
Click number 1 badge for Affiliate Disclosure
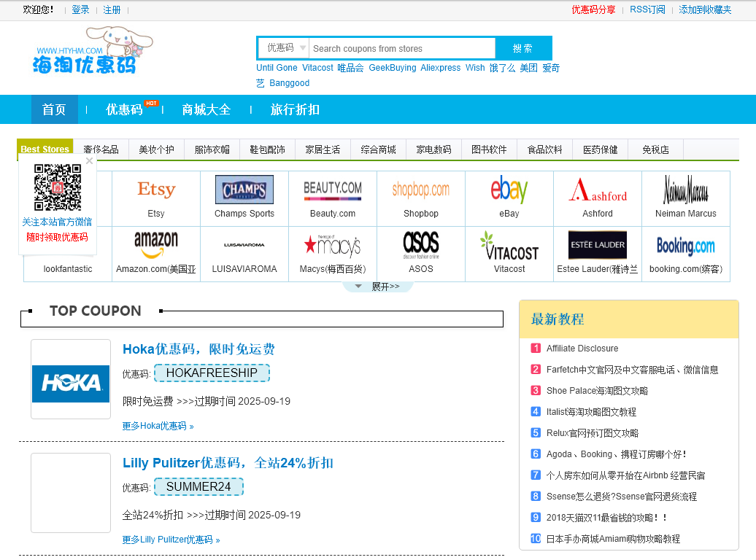[536, 348]
